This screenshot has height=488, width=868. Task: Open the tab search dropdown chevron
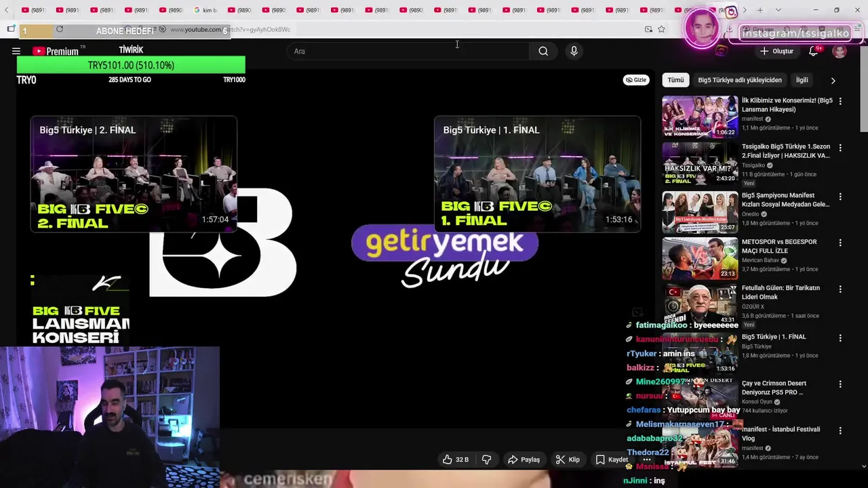tap(778, 10)
